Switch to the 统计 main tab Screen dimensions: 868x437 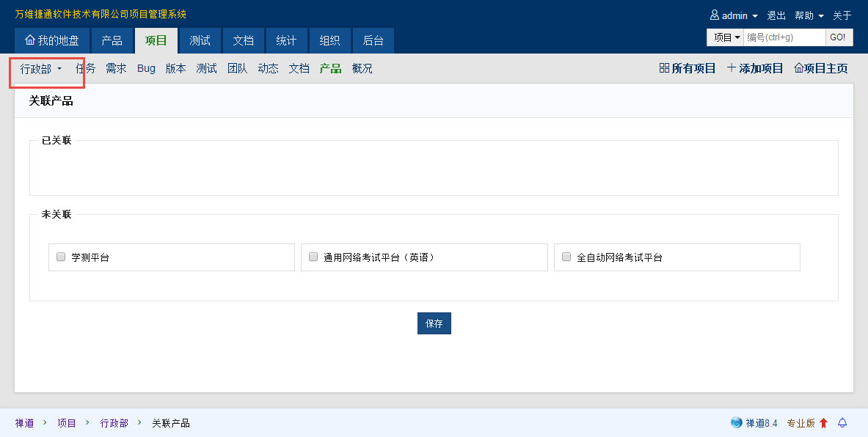(286, 40)
